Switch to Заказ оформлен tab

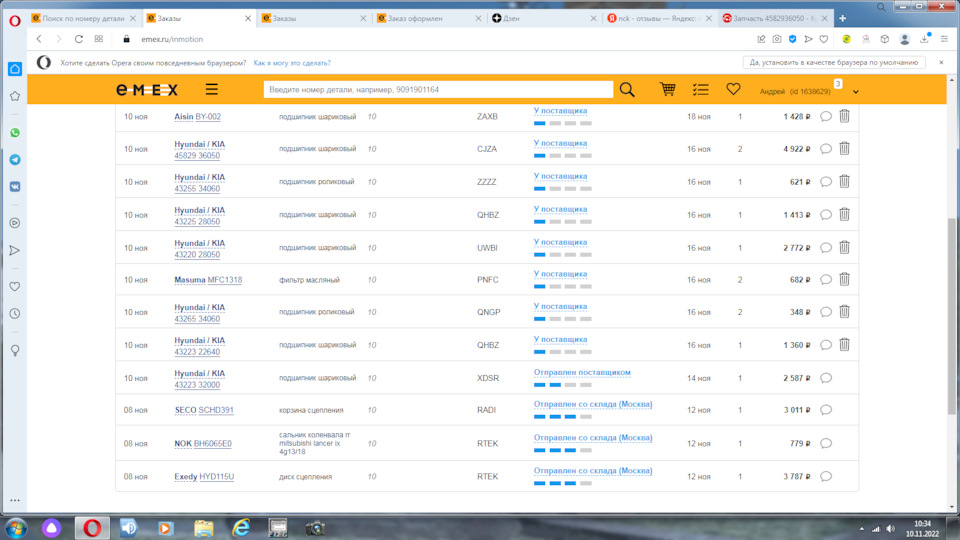tap(428, 18)
